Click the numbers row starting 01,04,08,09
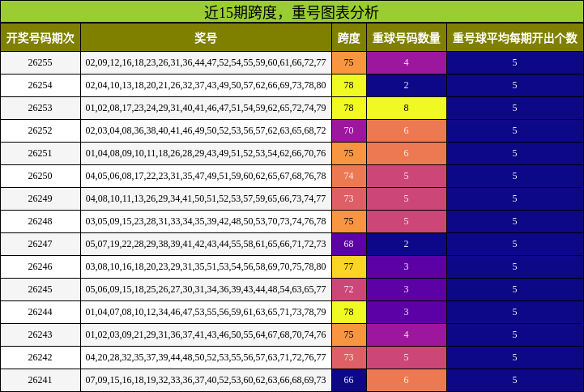 point(206,153)
